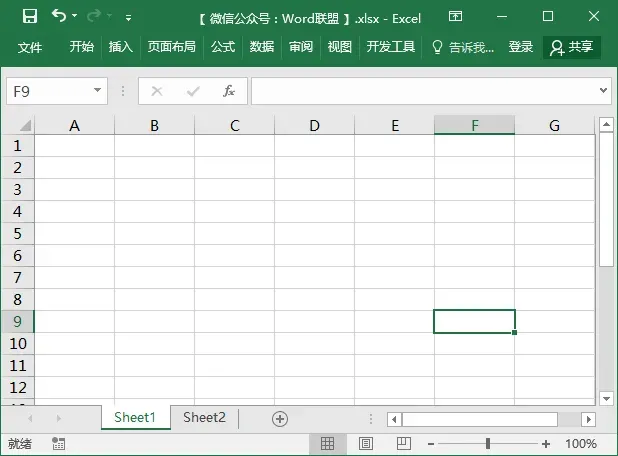The image size is (618, 456).
Task: Click the vertical scrollbar thumb
Action: [x=606, y=200]
